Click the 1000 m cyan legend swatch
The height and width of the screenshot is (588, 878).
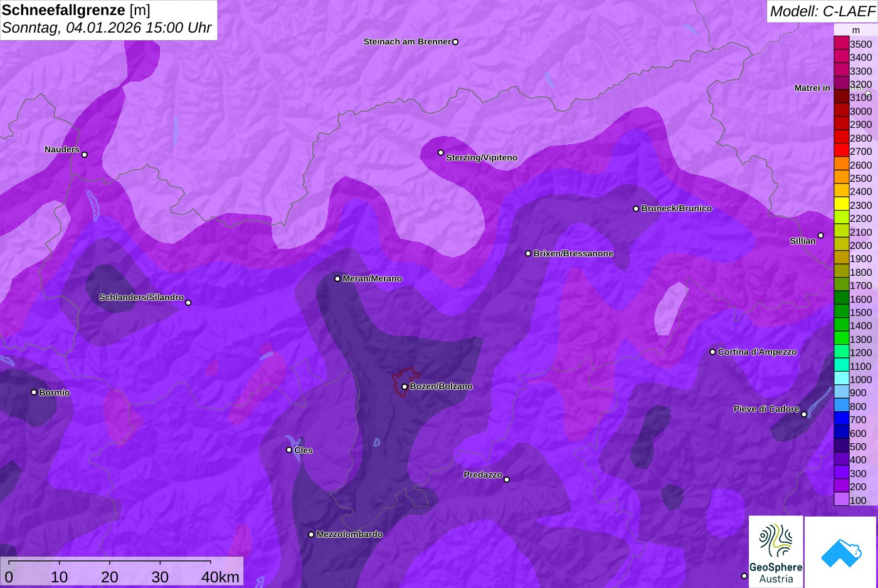(841, 379)
